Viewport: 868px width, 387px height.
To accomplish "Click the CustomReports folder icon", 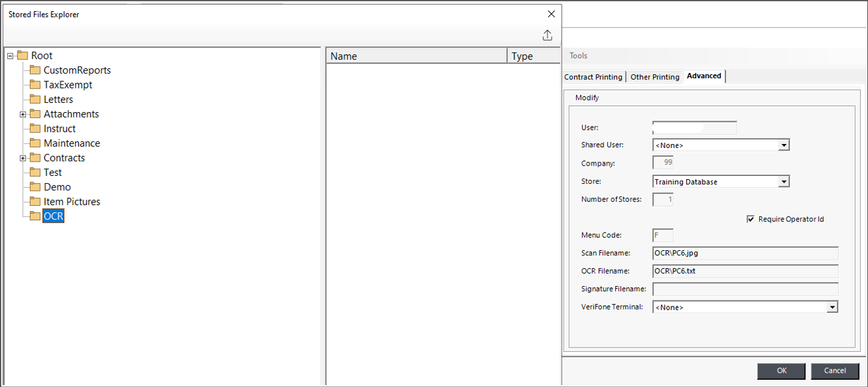I will (x=35, y=70).
